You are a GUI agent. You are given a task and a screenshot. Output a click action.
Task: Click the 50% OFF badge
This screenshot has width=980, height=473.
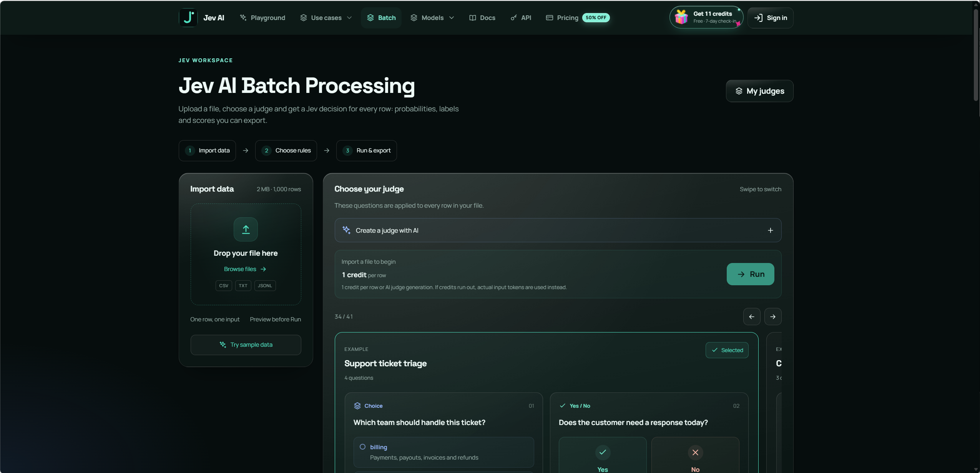596,18
